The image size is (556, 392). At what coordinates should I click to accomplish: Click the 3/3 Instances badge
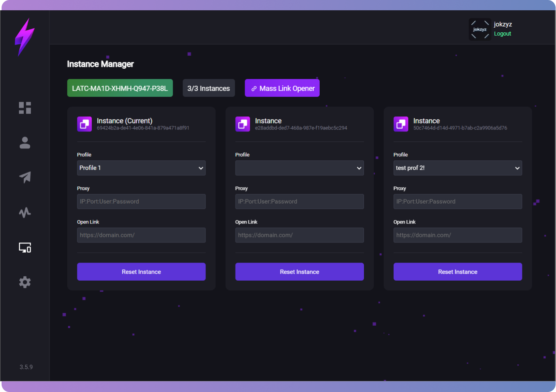pos(209,88)
